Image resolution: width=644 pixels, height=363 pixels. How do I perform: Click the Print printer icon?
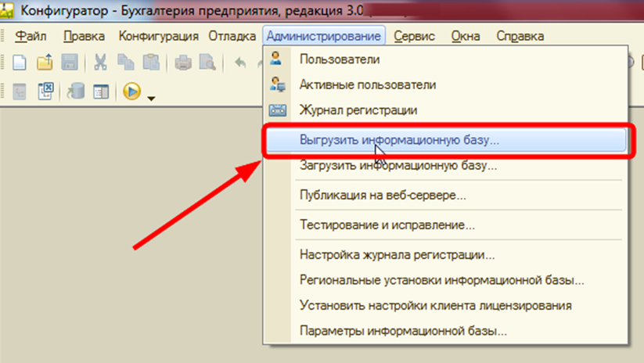pyautogui.click(x=183, y=63)
